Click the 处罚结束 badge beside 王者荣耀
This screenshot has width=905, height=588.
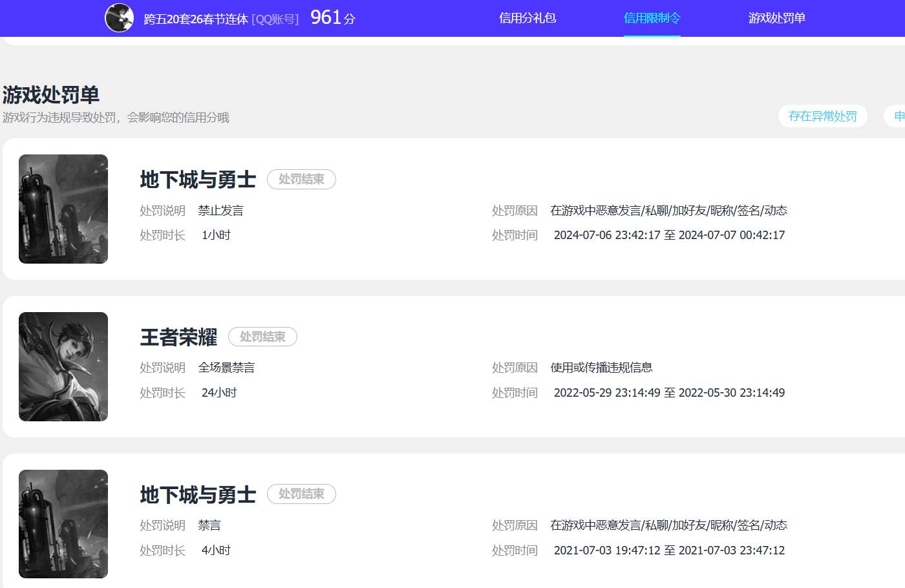point(262,337)
